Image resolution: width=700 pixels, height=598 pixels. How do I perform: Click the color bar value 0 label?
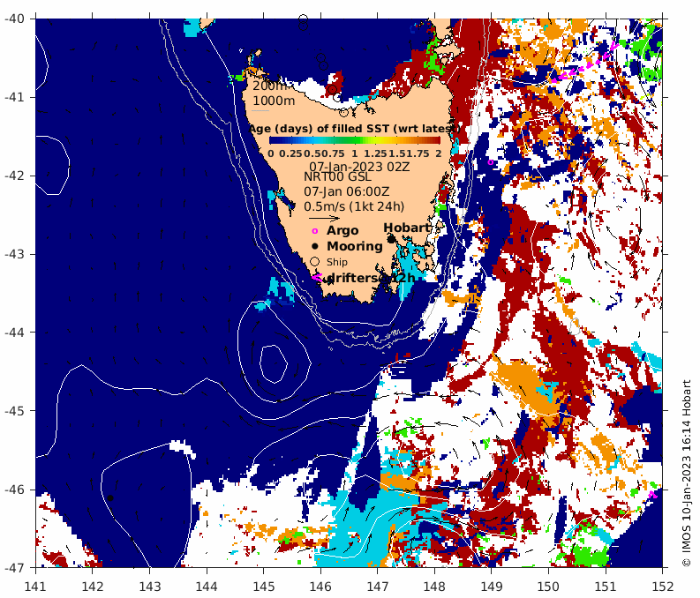(271, 153)
